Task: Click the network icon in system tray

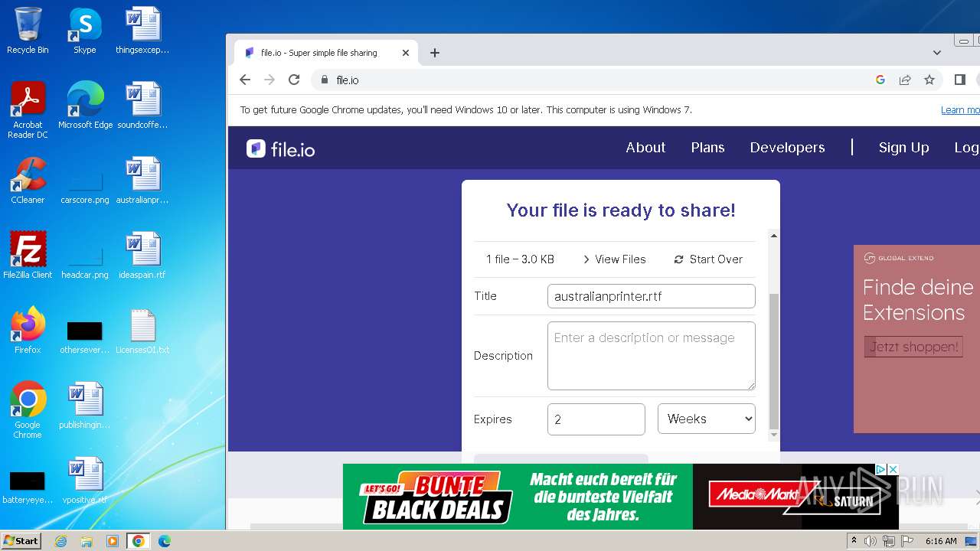Action: tap(888, 541)
